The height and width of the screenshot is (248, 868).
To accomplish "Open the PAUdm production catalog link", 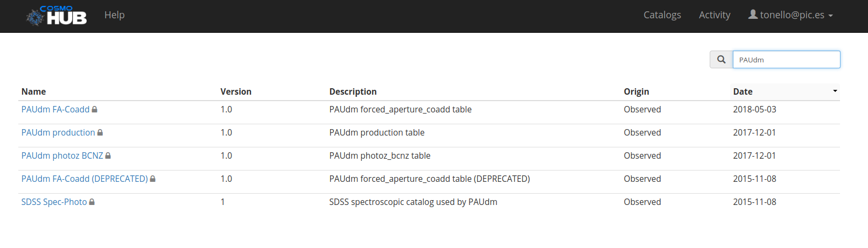I will pyautogui.click(x=58, y=133).
